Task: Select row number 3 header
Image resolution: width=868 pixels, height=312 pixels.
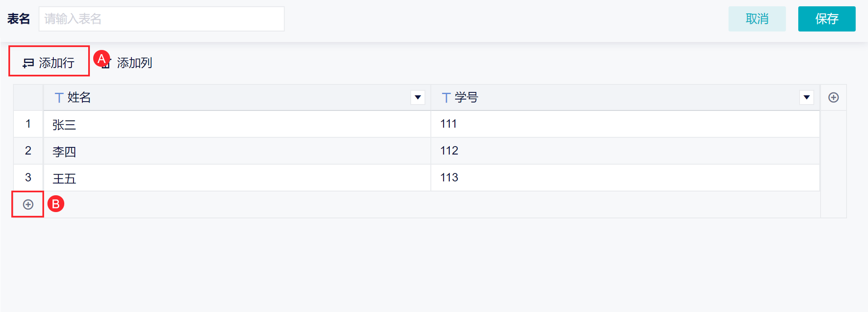Action: click(x=28, y=178)
